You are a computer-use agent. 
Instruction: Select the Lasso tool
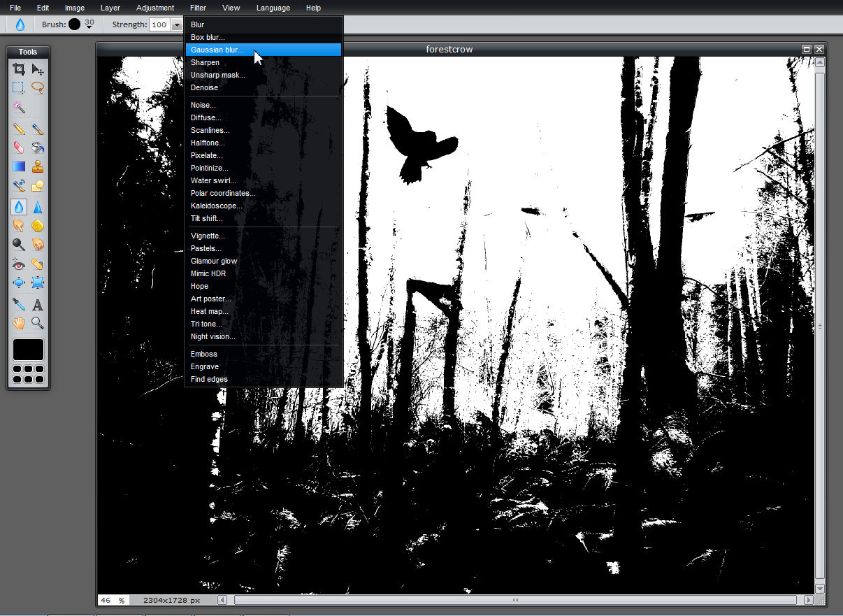coord(38,87)
